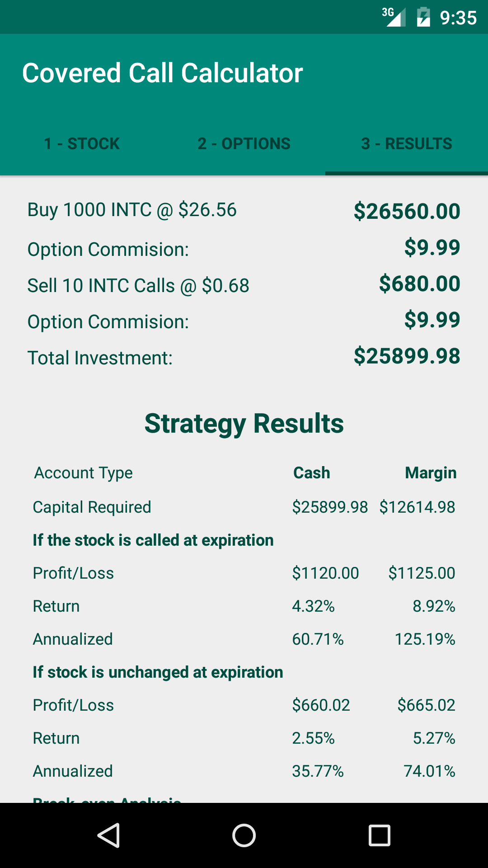Screen dimensions: 488x868
Task: Tap the Buy 1000 INTC label
Action: pyautogui.click(x=132, y=210)
